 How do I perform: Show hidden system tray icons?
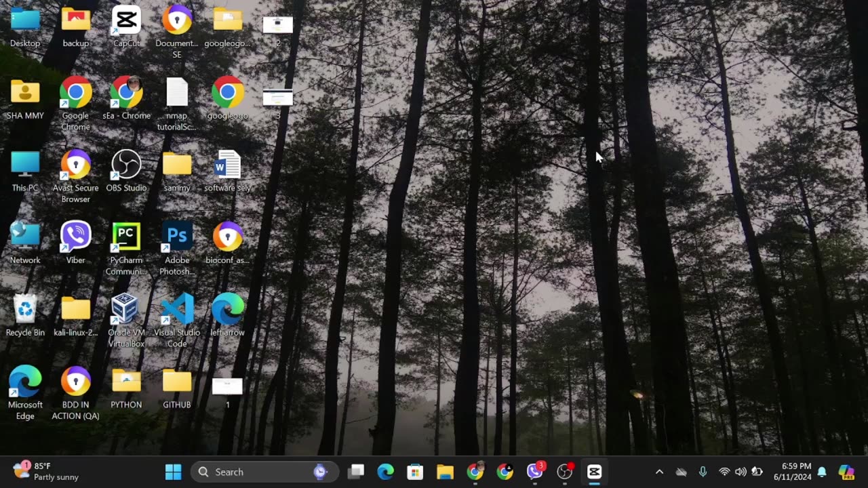659,472
